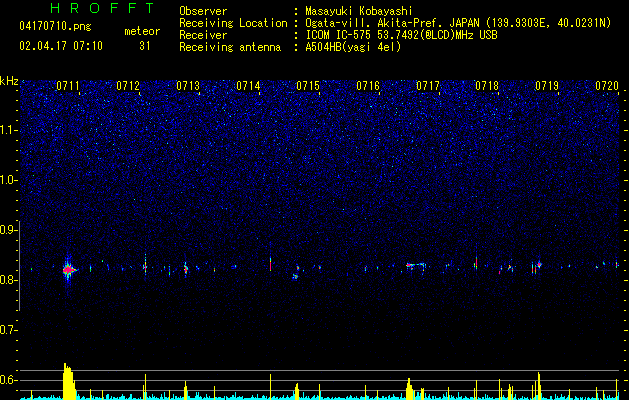Click the 0711 time marker
This screenshot has height=400, width=629.
coord(68,85)
